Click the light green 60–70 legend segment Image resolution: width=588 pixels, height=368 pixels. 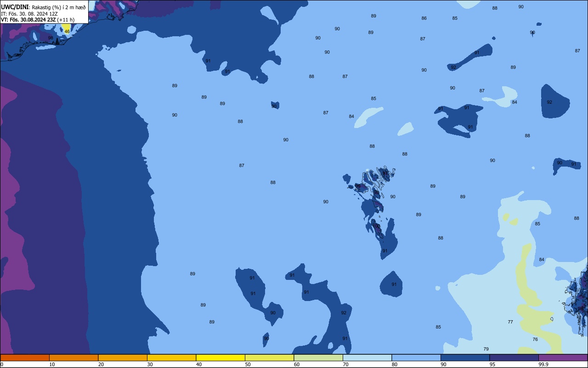point(318,357)
